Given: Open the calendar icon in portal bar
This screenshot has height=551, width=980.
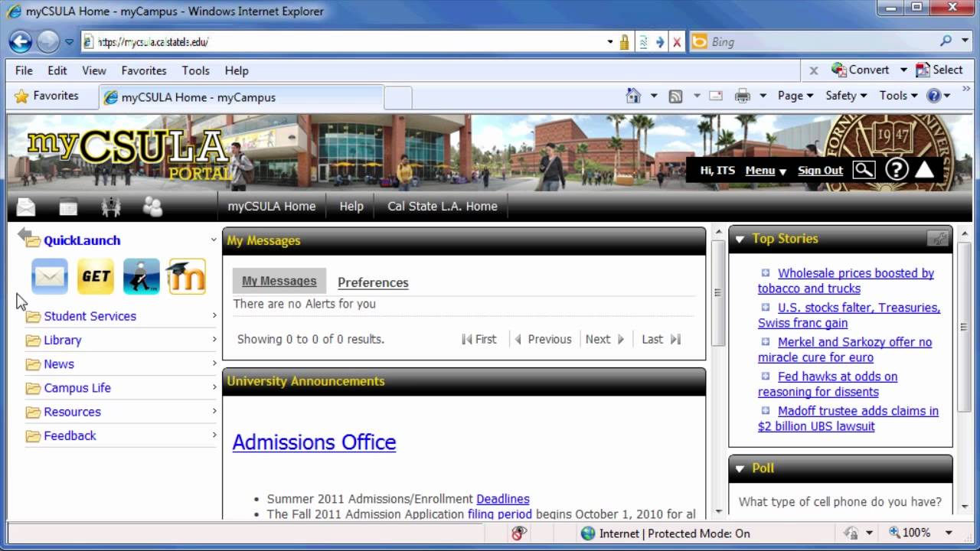Looking at the screenshot, I should click(68, 207).
